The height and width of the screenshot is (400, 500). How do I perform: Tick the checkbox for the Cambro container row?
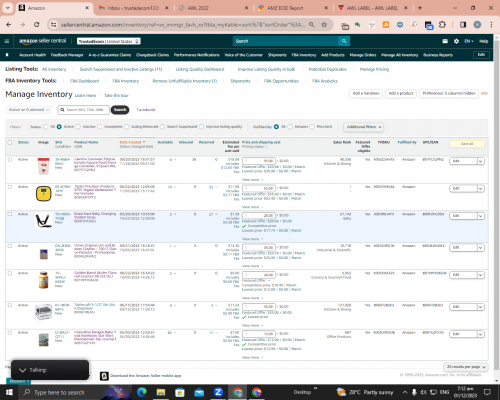pos(10,160)
